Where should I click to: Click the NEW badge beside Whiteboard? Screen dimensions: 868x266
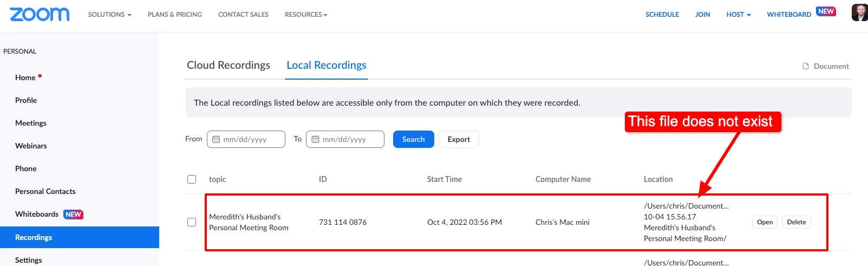826,11
